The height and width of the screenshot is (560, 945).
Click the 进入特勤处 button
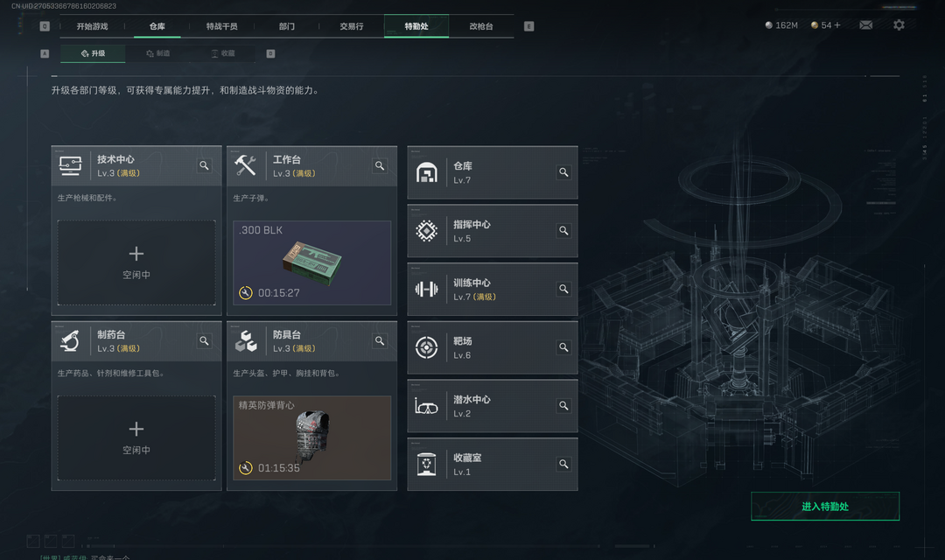click(x=825, y=507)
